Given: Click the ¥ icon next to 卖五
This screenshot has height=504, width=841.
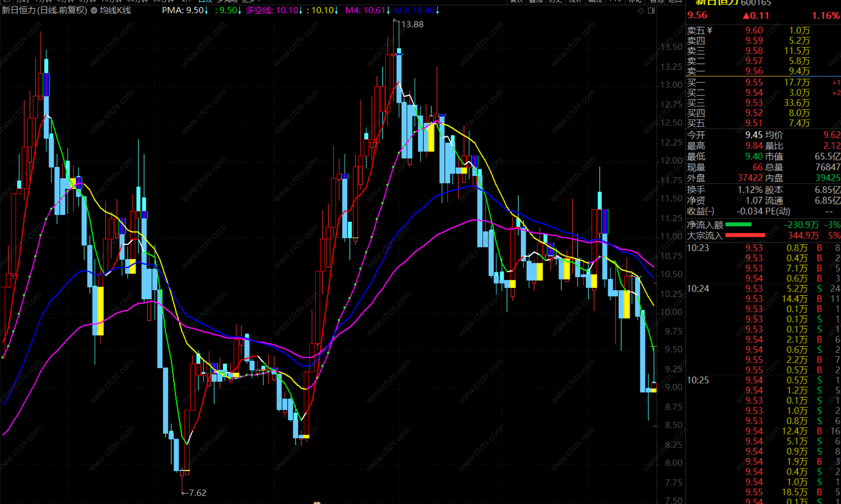Looking at the screenshot, I should tap(709, 30).
